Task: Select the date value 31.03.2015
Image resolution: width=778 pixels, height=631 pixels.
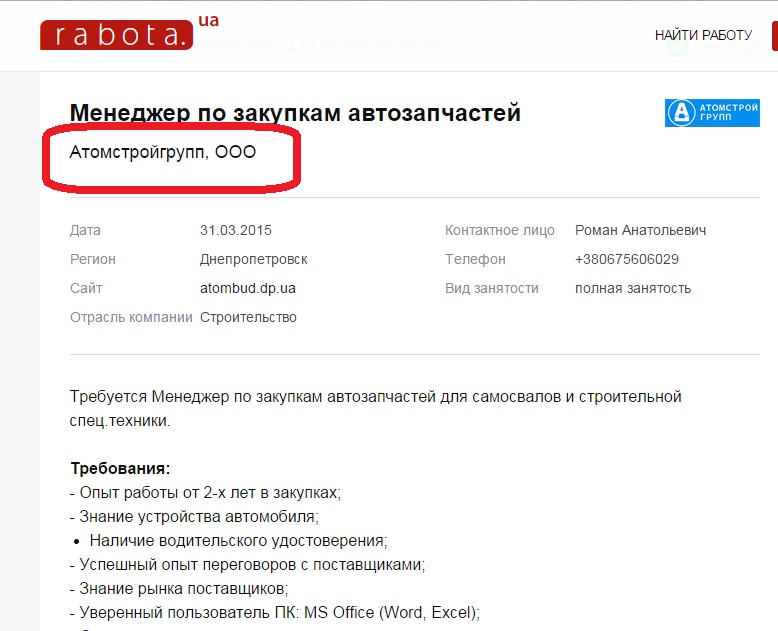Action: [x=236, y=230]
